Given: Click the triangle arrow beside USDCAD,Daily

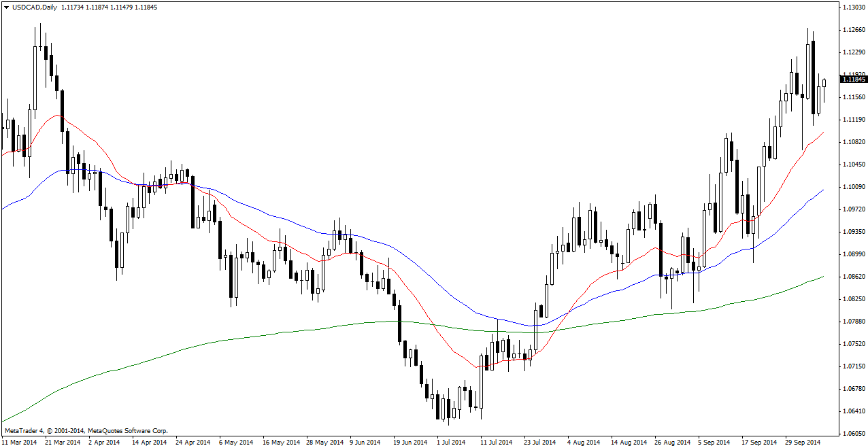Looking at the screenshot, I should [6, 7].
